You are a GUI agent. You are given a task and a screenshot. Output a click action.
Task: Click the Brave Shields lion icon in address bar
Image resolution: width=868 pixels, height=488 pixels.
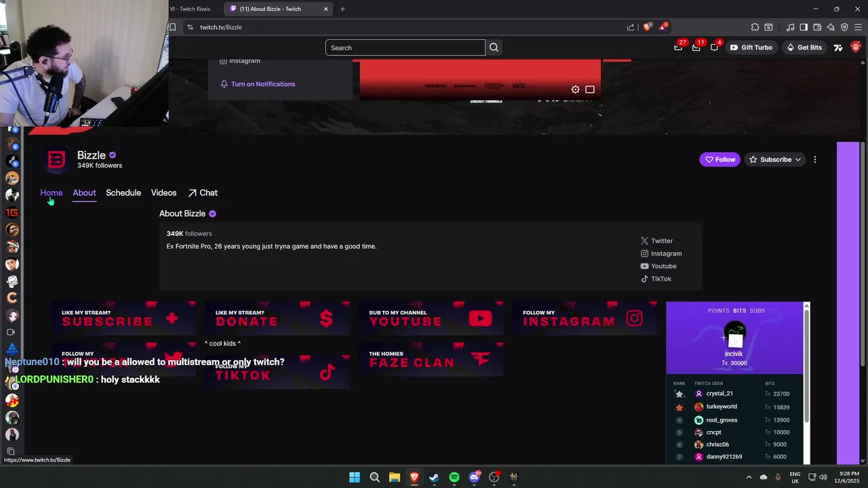pyautogui.click(x=647, y=27)
